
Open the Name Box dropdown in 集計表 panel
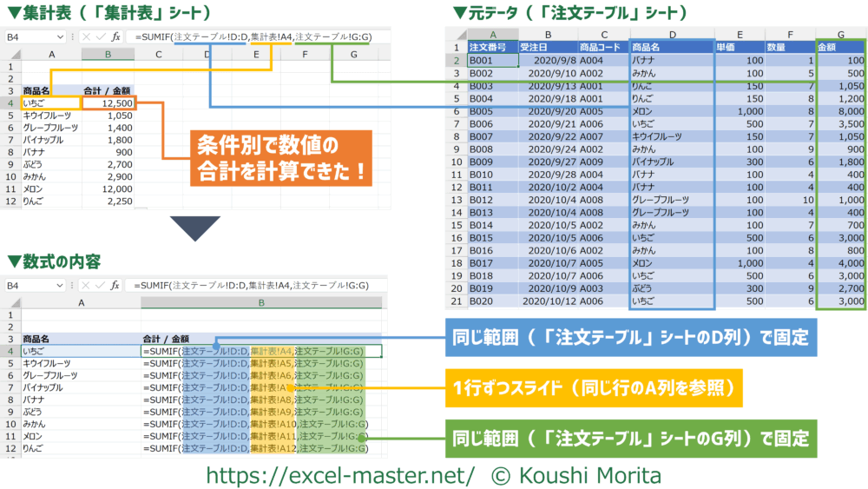pos(59,37)
